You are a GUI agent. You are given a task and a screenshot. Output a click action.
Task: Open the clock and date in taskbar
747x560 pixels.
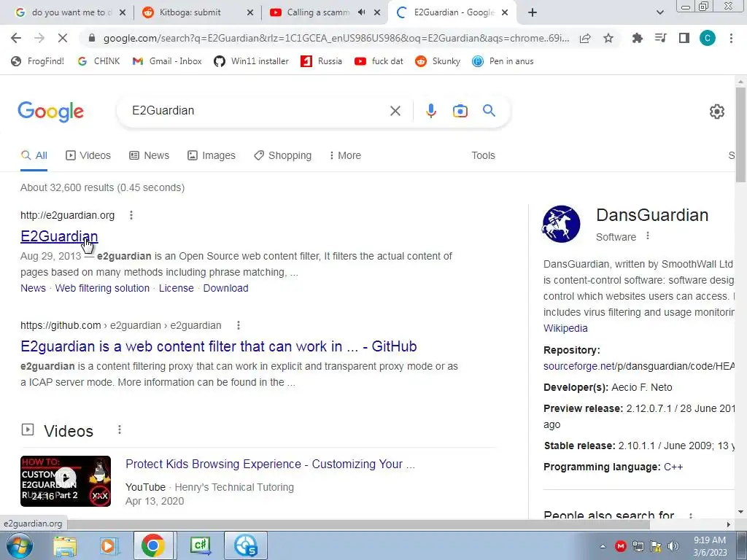pos(709,546)
